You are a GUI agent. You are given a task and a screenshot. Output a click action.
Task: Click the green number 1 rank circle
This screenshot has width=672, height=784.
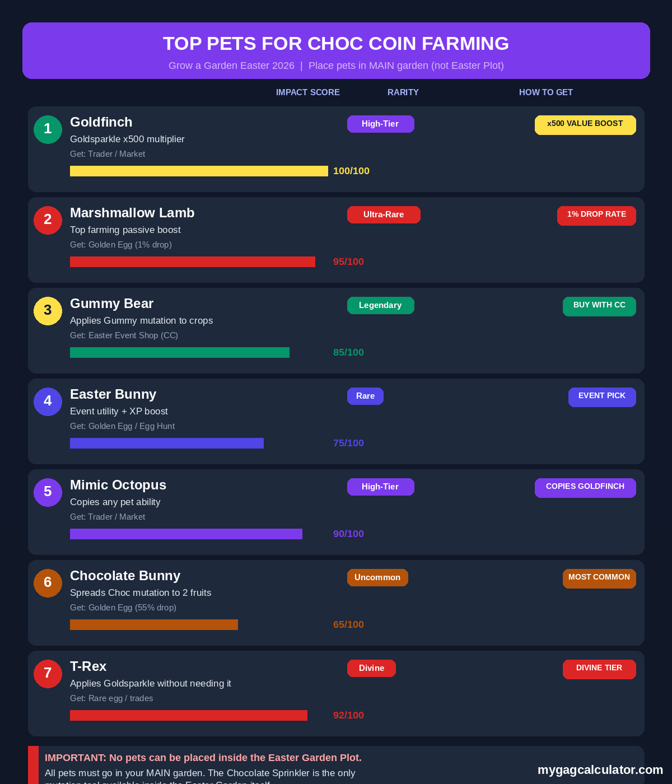tap(48, 129)
